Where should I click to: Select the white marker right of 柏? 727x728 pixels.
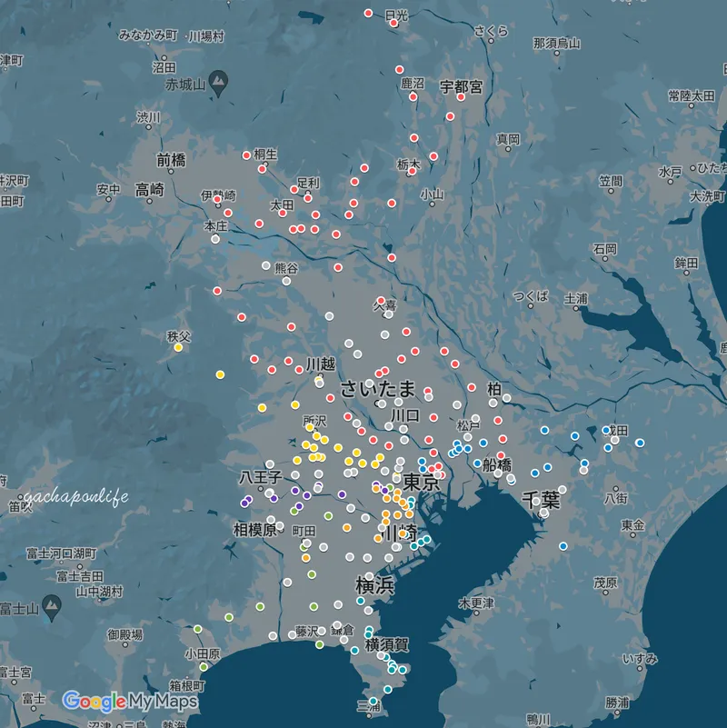[506, 398]
